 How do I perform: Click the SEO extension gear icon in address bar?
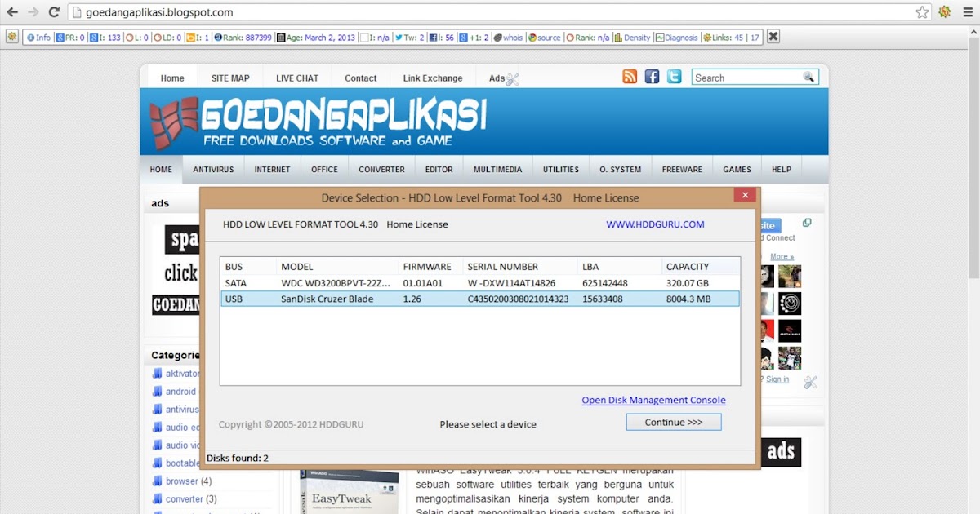[x=945, y=12]
